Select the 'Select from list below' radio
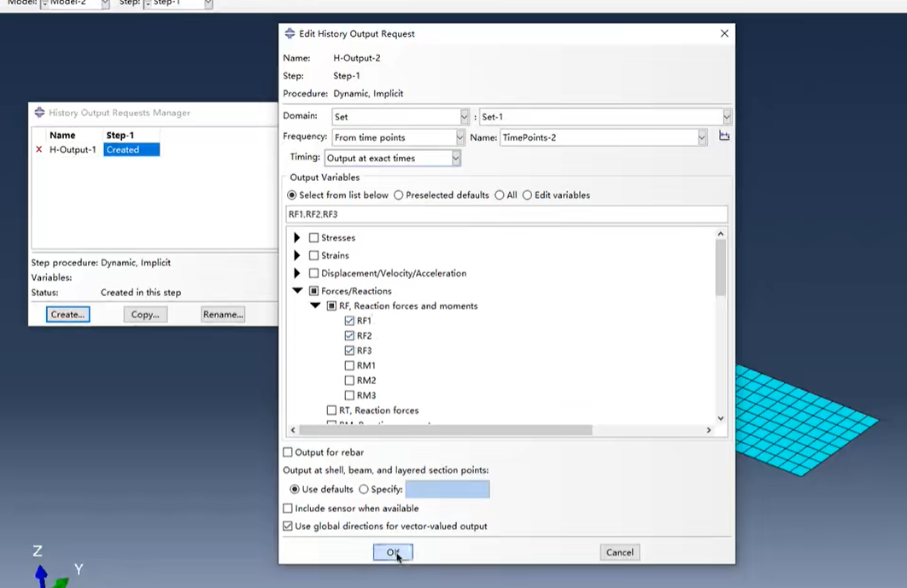This screenshot has height=588, width=907. tap(291, 195)
